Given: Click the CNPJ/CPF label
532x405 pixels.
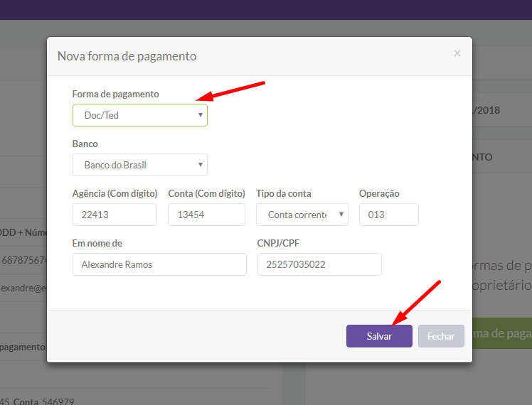Looking at the screenshot, I should point(278,243).
